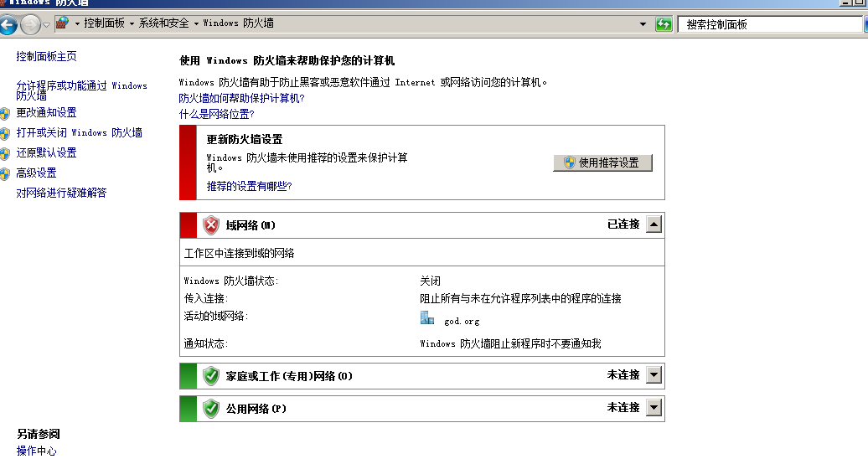
Task: Open 允许程序或功能通过 Windows 防火墙 link
Action: point(81,90)
